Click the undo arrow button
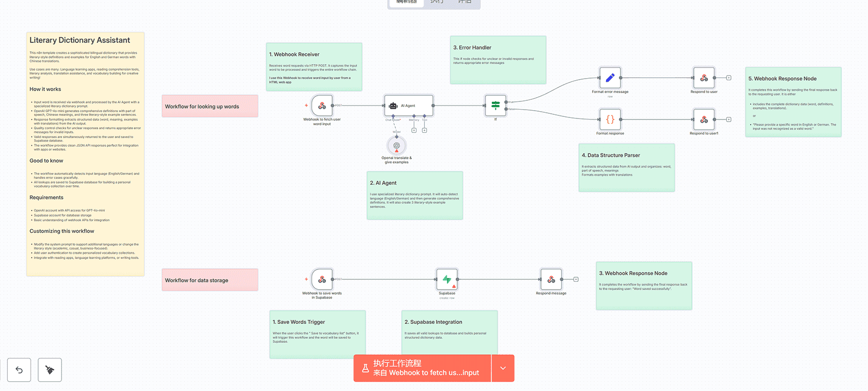Screen dimensions: 868x391 tap(19, 370)
